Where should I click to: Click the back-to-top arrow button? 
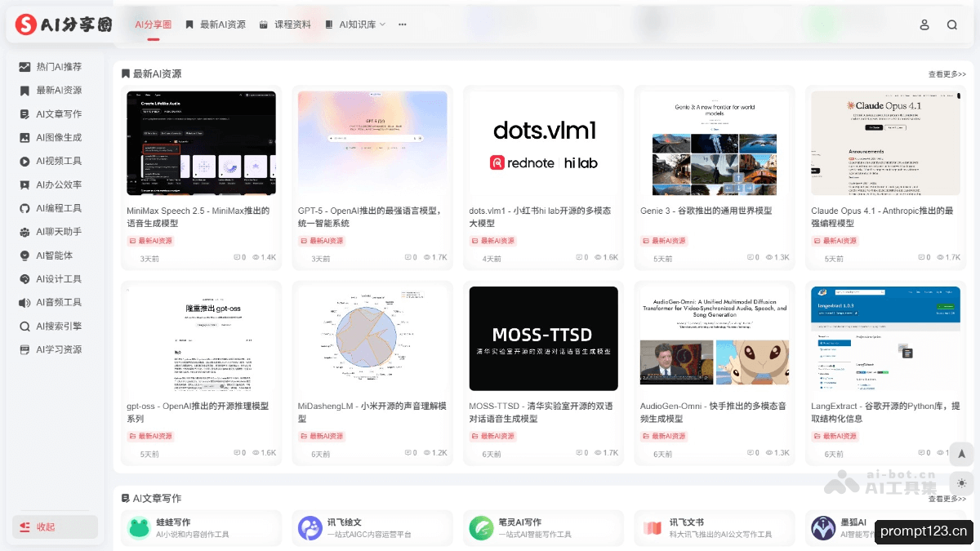(961, 454)
